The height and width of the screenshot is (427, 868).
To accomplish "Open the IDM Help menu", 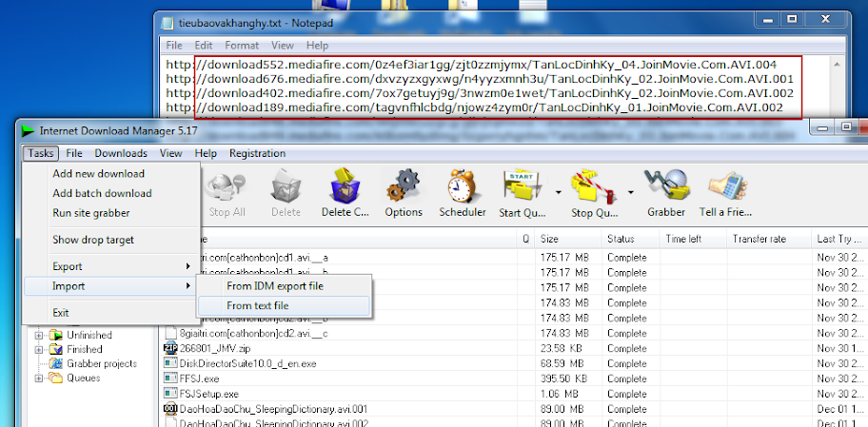I will pyautogui.click(x=206, y=153).
